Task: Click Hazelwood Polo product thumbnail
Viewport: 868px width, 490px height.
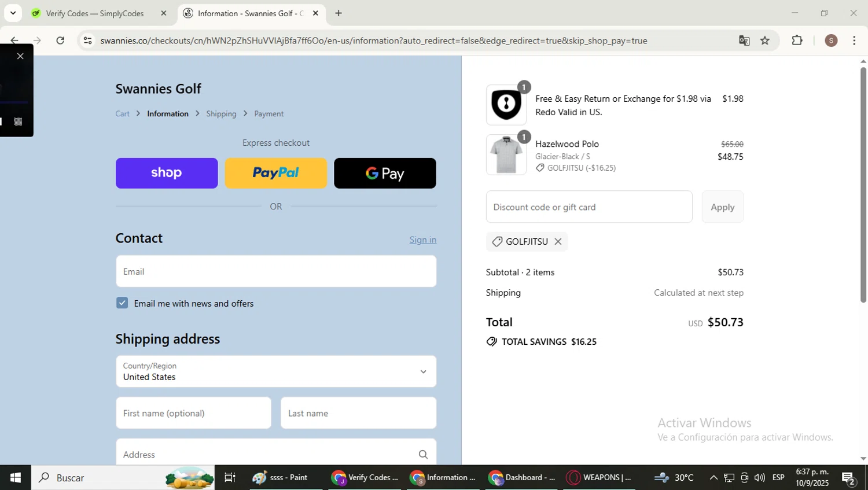Action: tap(506, 155)
